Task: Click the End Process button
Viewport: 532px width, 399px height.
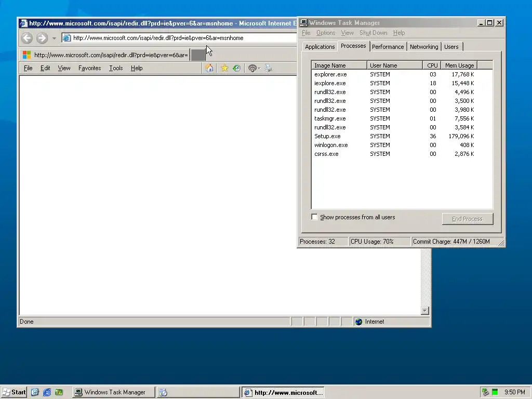Action: 467,219
